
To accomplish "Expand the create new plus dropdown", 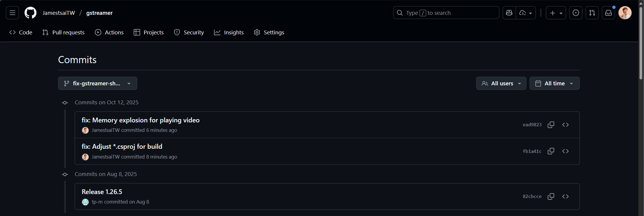I will (556, 13).
